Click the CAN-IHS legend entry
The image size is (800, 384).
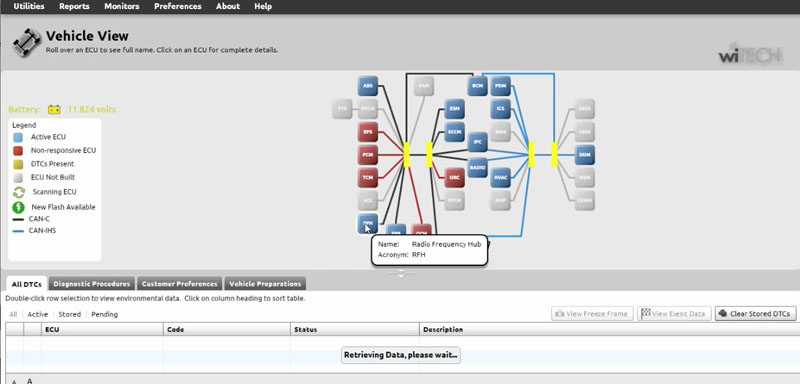click(34, 231)
